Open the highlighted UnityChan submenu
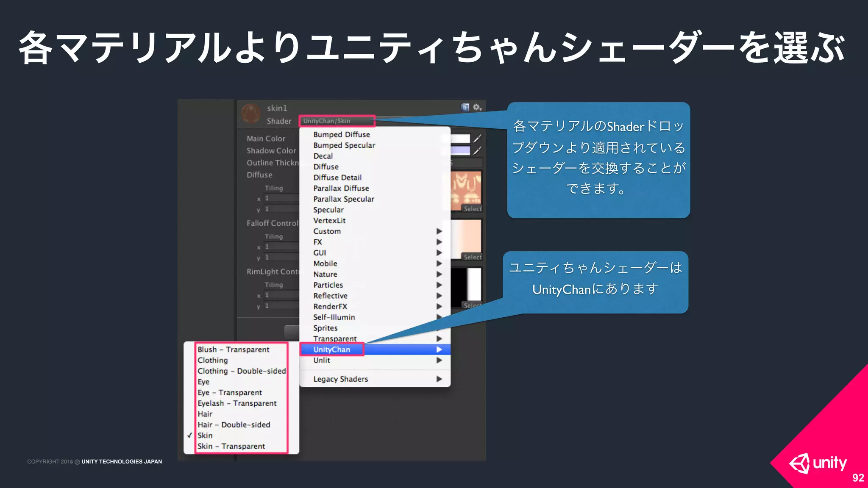868x488 pixels. pos(375,349)
